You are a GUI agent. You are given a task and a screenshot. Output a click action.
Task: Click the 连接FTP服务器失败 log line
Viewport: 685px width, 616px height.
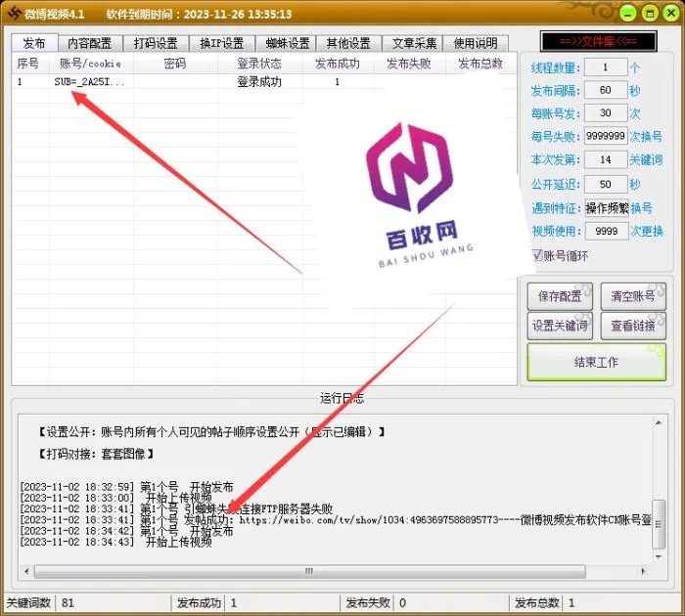176,508
